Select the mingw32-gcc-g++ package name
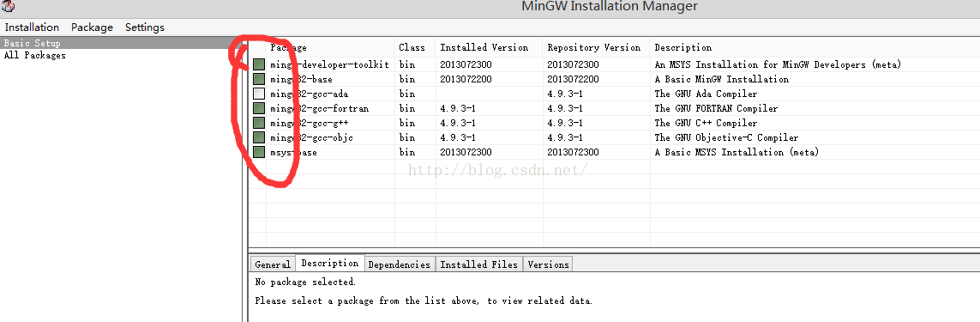 (x=310, y=123)
